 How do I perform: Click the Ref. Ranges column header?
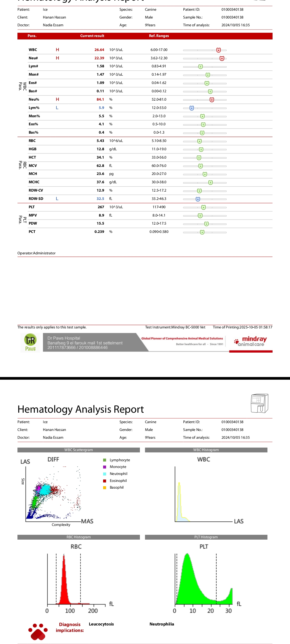[x=159, y=36]
